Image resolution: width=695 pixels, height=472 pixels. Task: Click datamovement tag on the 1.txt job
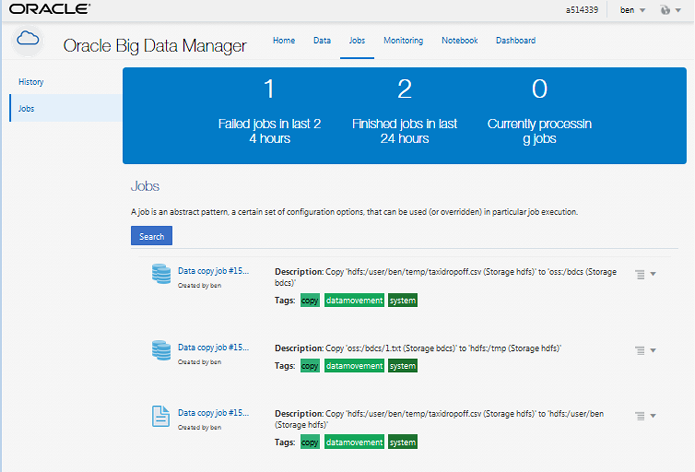(354, 366)
